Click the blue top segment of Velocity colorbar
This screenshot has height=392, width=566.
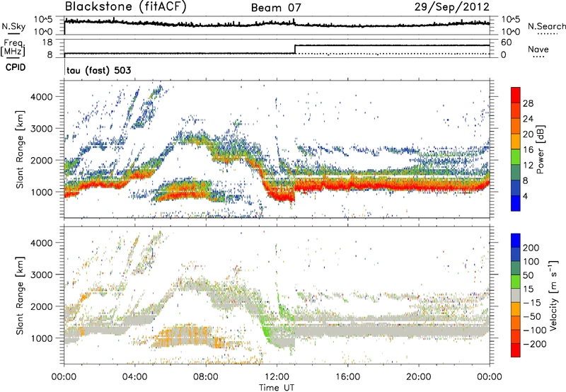click(x=516, y=241)
